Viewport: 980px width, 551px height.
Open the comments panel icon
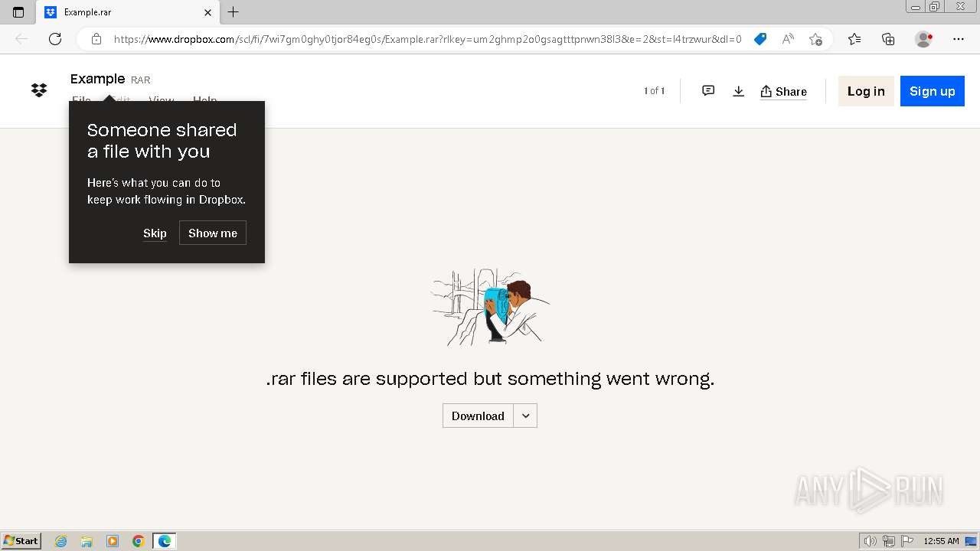708,91
